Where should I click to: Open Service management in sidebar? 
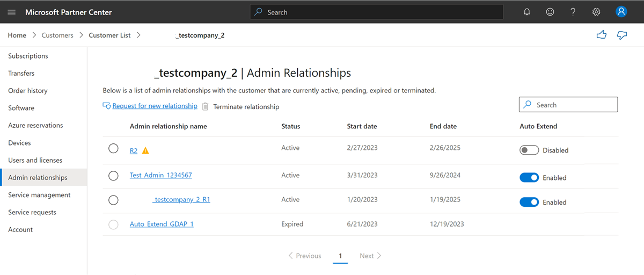tap(39, 195)
